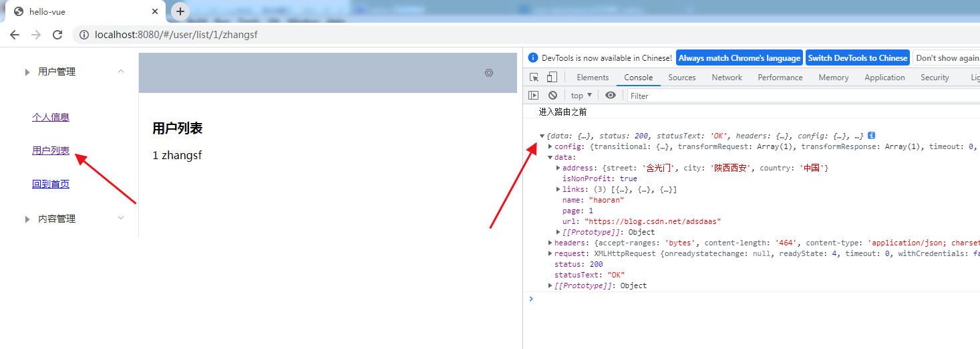Viewport: 980px width, 349px height.
Task: Click Switch DevTools to Chinese button
Action: pos(858,58)
